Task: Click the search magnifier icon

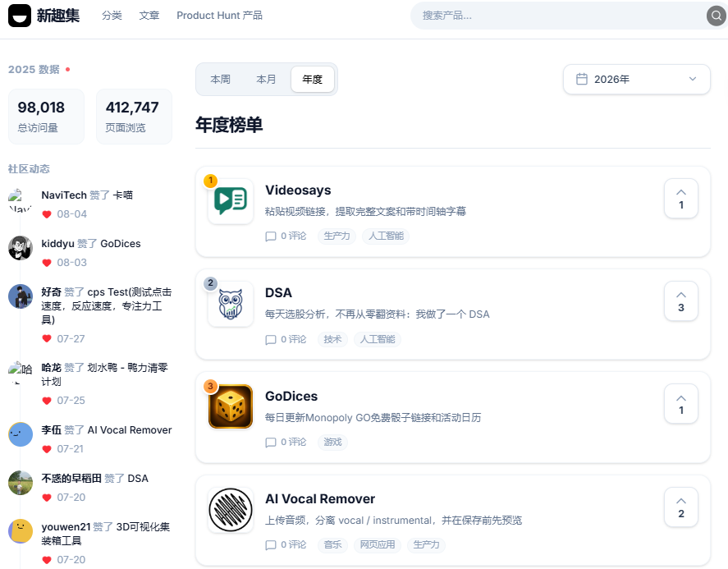Action: (x=717, y=16)
